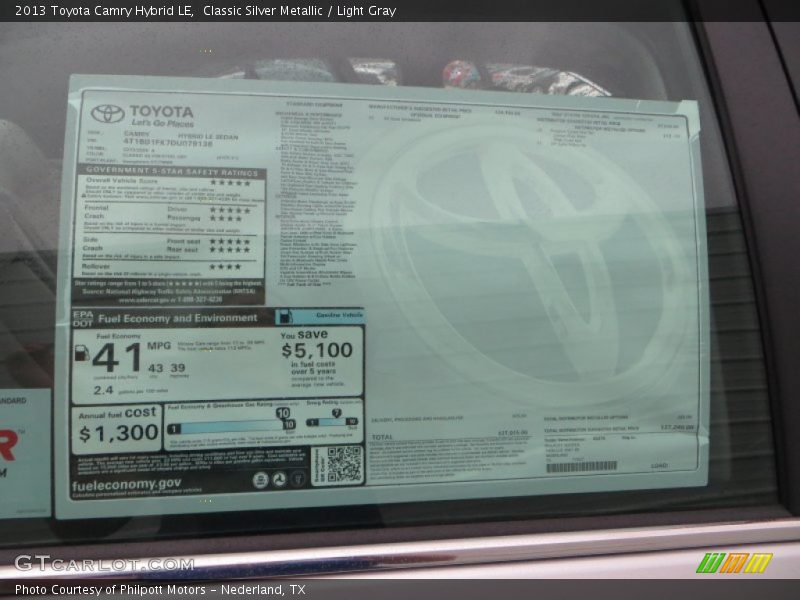The height and width of the screenshot is (600, 800).
Task: Click the Side Crash Rear seat stars
Action: pos(230,249)
